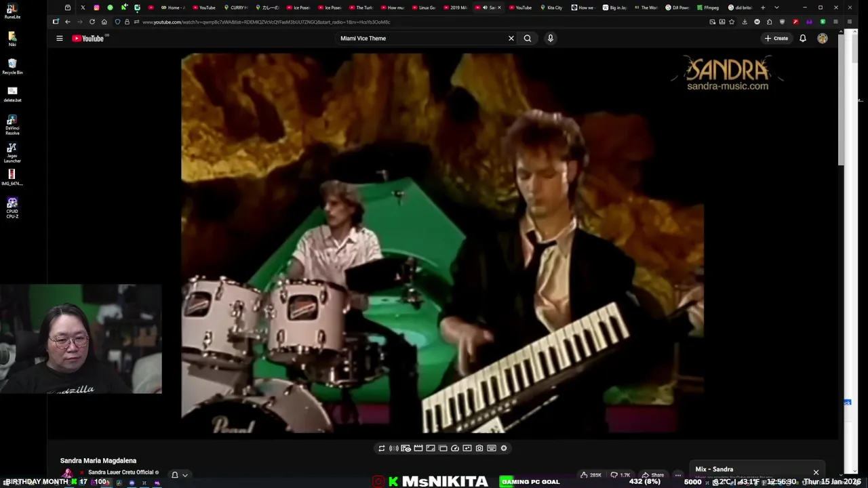Viewport: 868px width, 488px height.
Task: Open the more actions ellipsis button
Action: coord(677,475)
